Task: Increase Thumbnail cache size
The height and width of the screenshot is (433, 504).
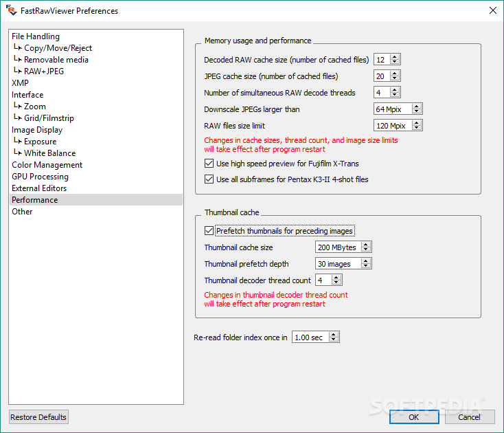Action: point(366,245)
